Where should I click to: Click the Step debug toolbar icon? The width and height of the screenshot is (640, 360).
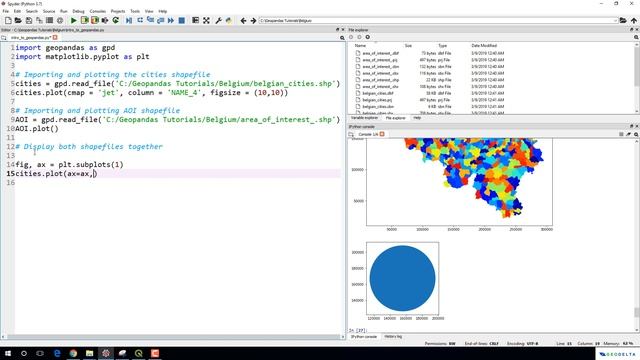(x=140, y=20)
